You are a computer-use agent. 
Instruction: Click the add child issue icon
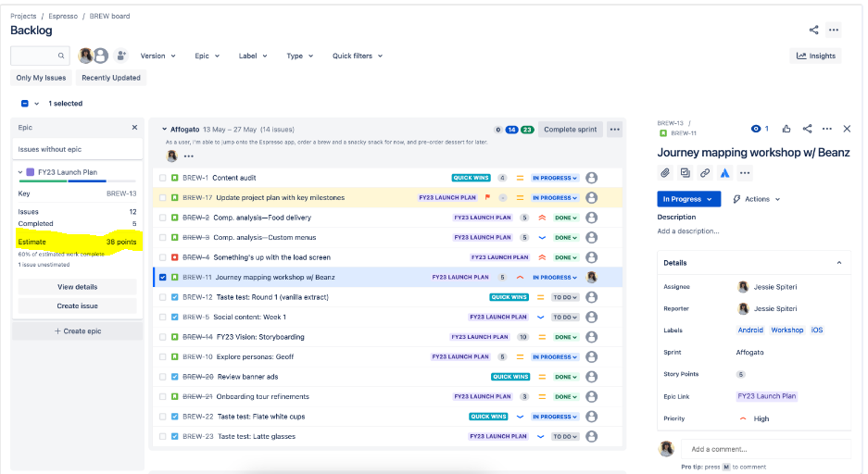coord(686,173)
